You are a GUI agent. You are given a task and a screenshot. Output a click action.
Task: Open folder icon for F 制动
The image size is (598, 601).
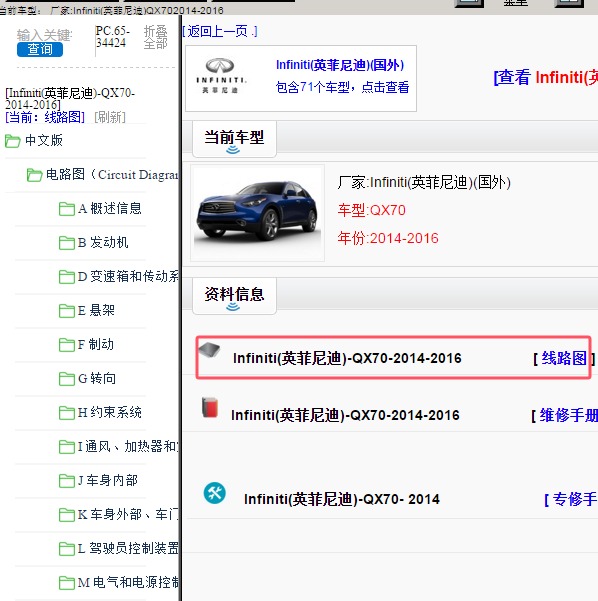coord(67,345)
